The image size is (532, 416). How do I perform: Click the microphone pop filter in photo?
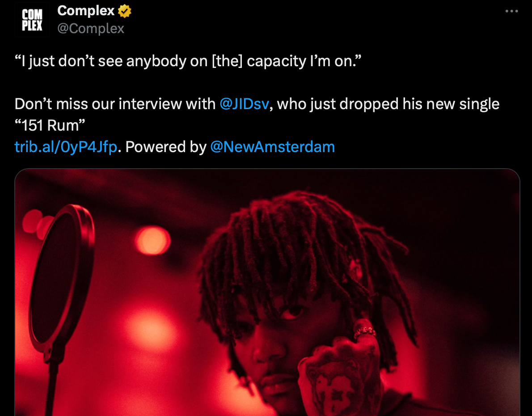(61, 279)
